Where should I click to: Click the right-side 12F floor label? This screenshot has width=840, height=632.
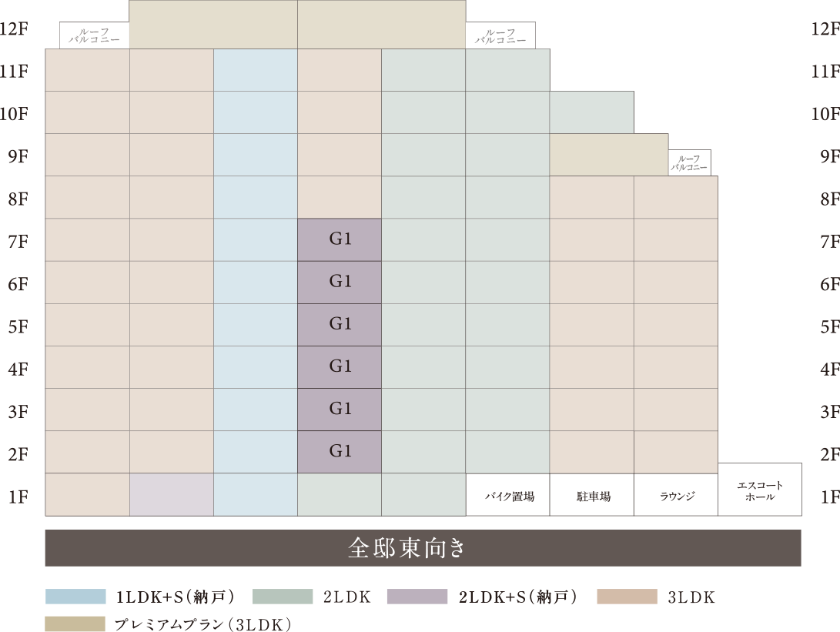click(x=825, y=28)
